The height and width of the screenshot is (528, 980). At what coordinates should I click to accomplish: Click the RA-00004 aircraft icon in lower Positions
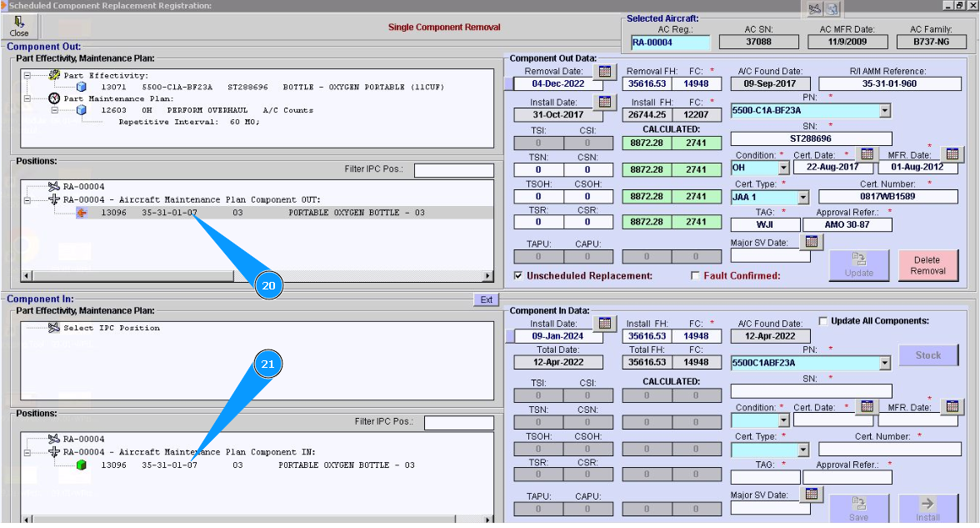[x=53, y=439]
